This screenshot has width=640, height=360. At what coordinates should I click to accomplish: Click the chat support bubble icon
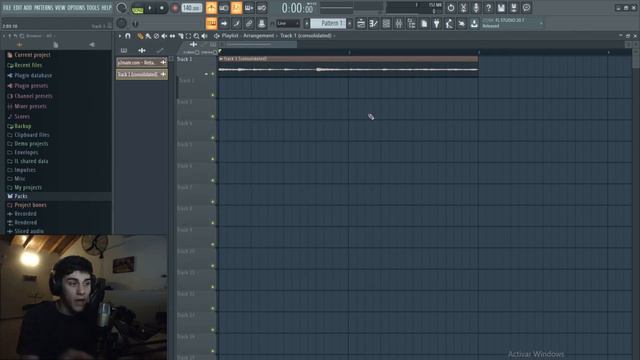click(527, 8)
